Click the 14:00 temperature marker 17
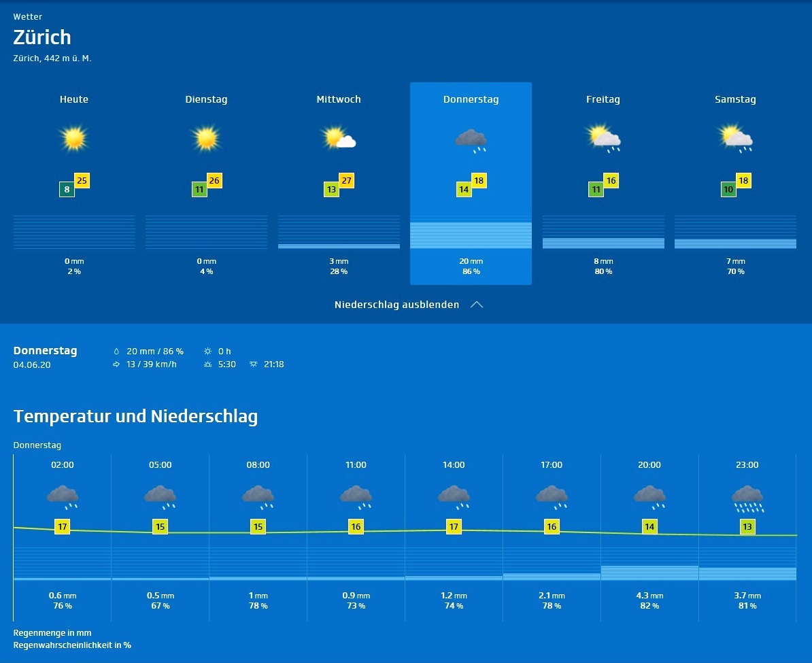This screenshot has width=812, height=663. tap(454, 527)
